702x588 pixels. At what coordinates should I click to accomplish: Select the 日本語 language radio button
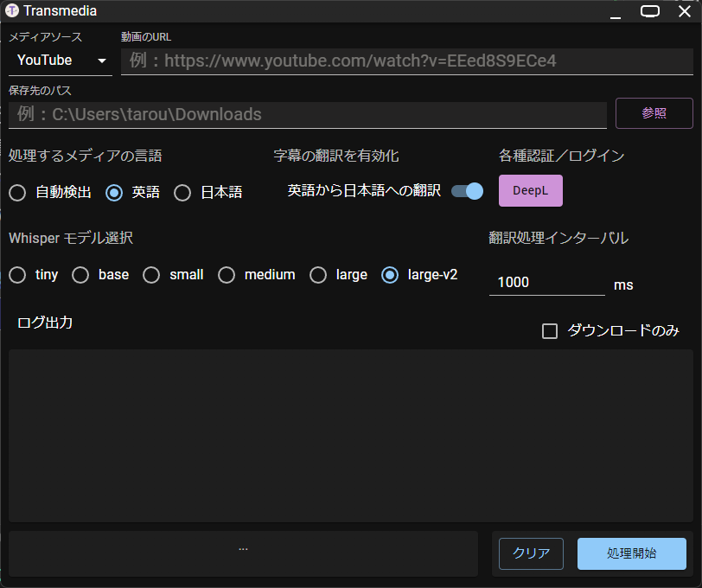(182, 193)
